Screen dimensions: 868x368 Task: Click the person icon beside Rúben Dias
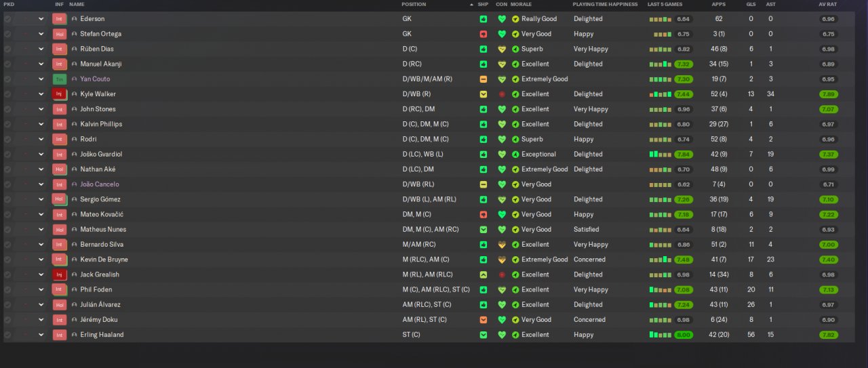75,49
